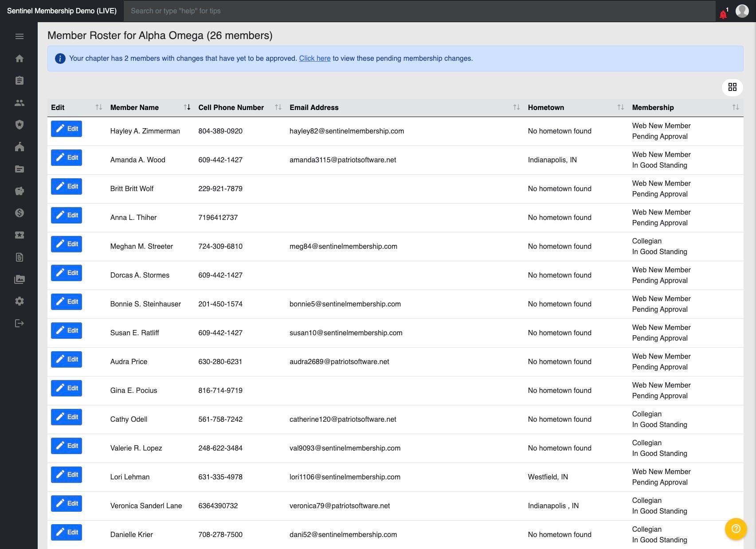Viewport: 756px width, 549px height.
Task: Click the dollar sign icon in sidebar
Action: click(19, 213)
